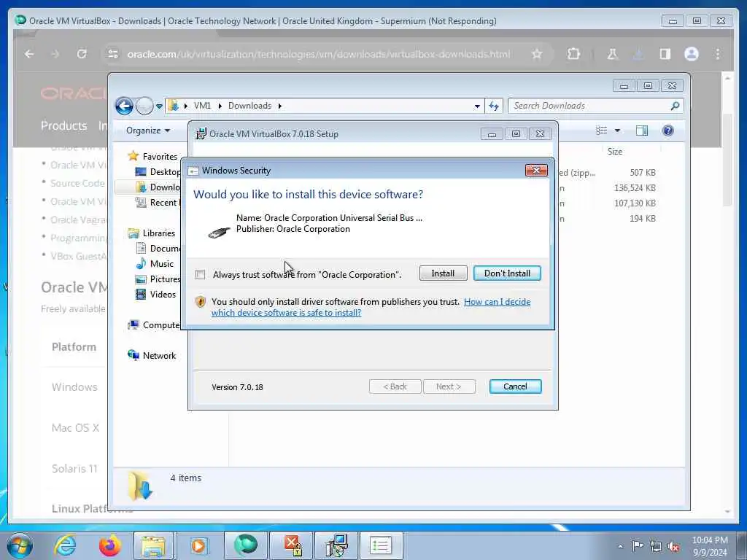Image resolution: width=747 pixels, height=560 pixels.
Task: Click the Install button in Windows Security
Action: (443, 273)
